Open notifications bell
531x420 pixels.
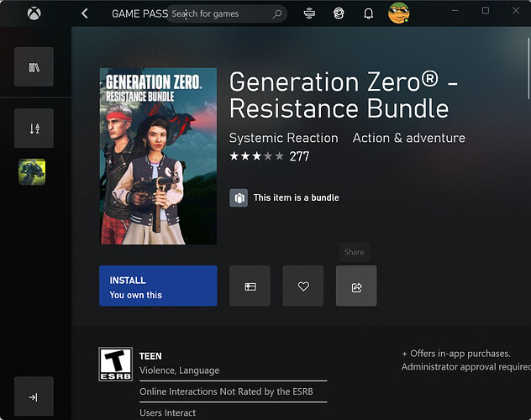(369, 13)
